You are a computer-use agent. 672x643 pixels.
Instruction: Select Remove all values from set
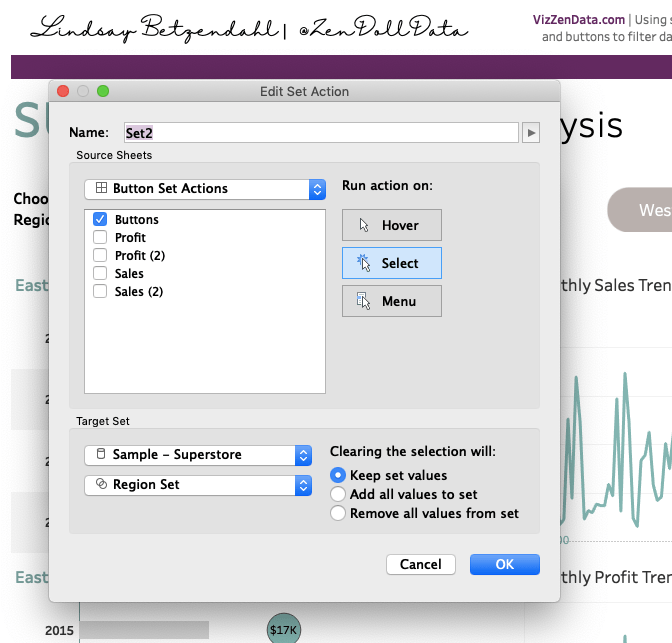(x=338, y=514)
